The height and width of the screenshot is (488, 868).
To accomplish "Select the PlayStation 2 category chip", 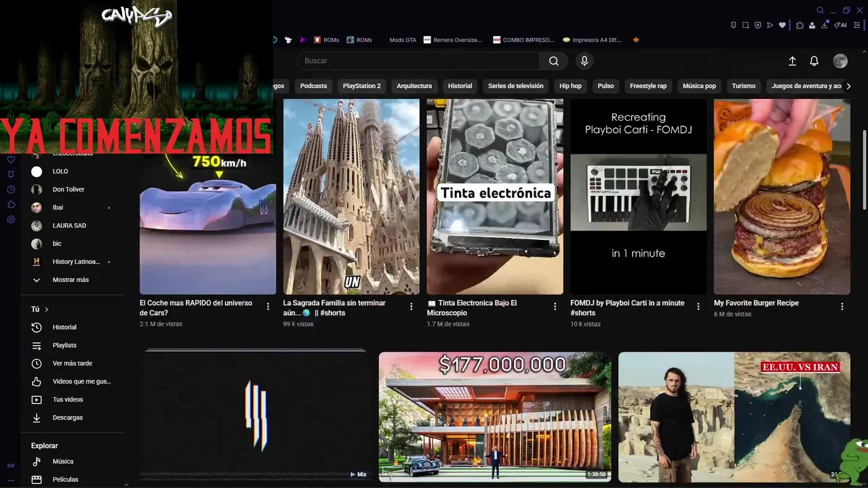I will 361,86.
